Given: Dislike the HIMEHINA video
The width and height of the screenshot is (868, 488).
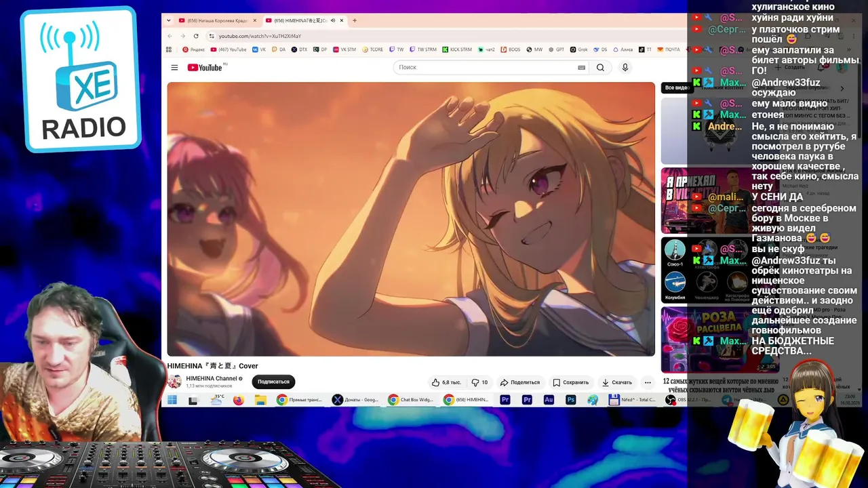Looking at the screenshot, I should point(479,382).
